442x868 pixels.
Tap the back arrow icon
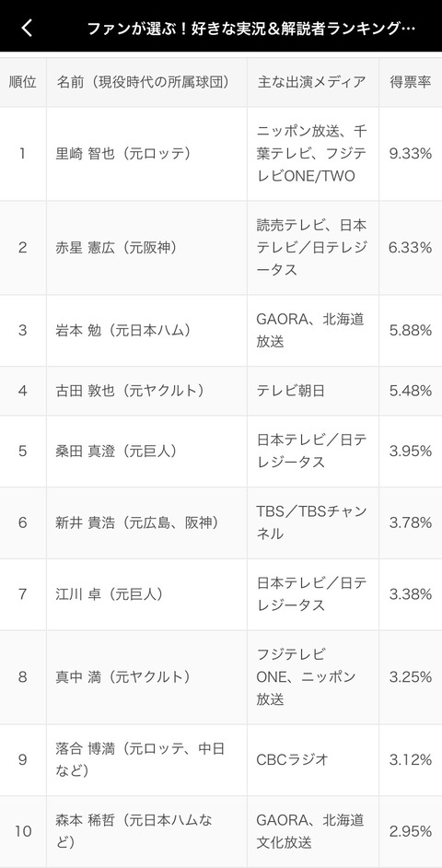(27, 28)
